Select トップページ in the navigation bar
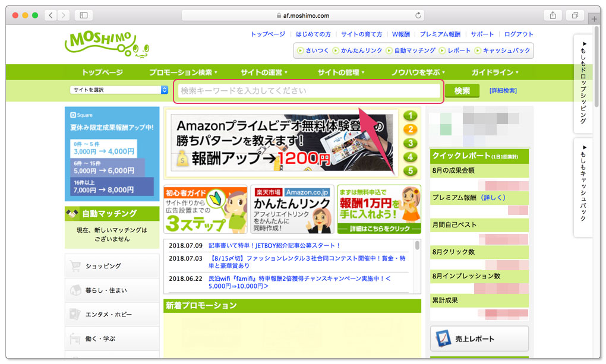The height and width of the screenshot is (364, 606). (x=103, y=72)
